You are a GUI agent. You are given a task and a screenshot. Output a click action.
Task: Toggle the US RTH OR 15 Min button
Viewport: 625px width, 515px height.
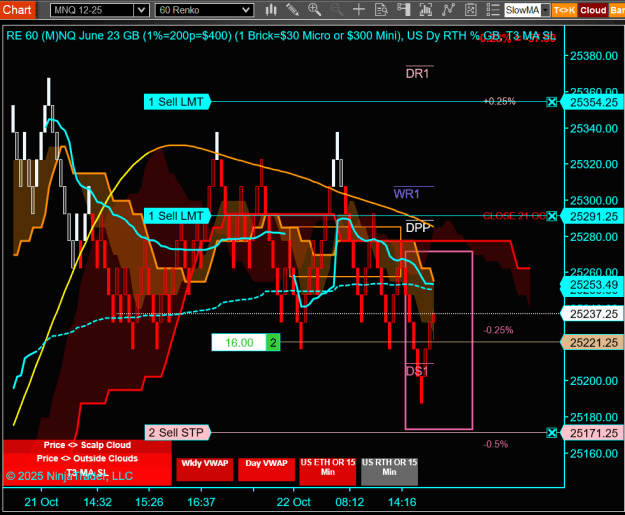click(x=389, y=472)
